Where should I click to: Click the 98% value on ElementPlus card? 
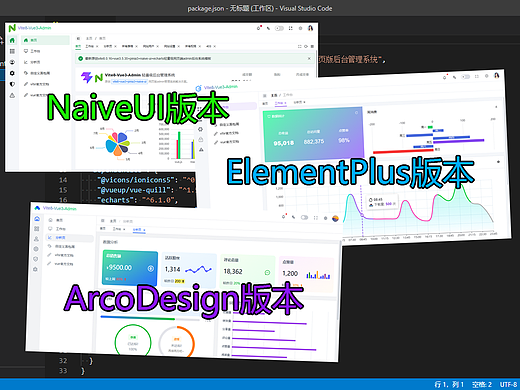(x=344, y=140)
